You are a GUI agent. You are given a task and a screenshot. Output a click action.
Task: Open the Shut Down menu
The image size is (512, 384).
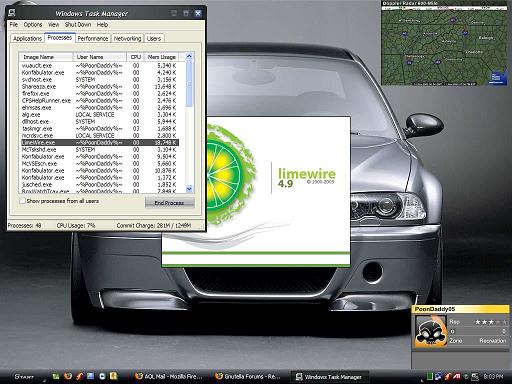click(78, 25)
